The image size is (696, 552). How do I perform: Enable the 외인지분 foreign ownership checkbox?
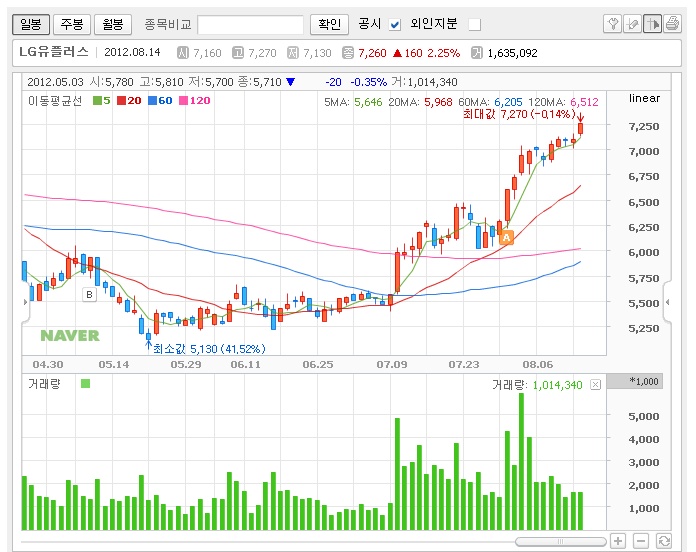(x=475, y=25)
